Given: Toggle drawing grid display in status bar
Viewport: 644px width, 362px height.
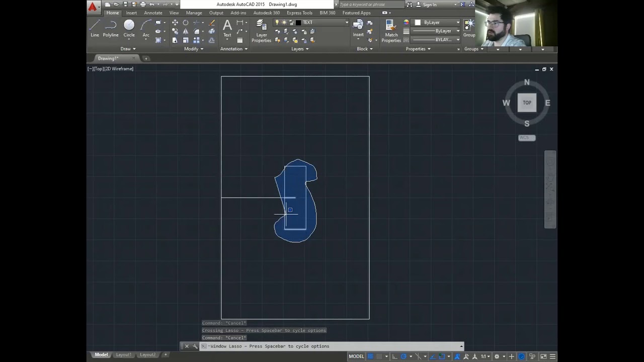Looking at the screenshot, I should click(x=370, y=356).
